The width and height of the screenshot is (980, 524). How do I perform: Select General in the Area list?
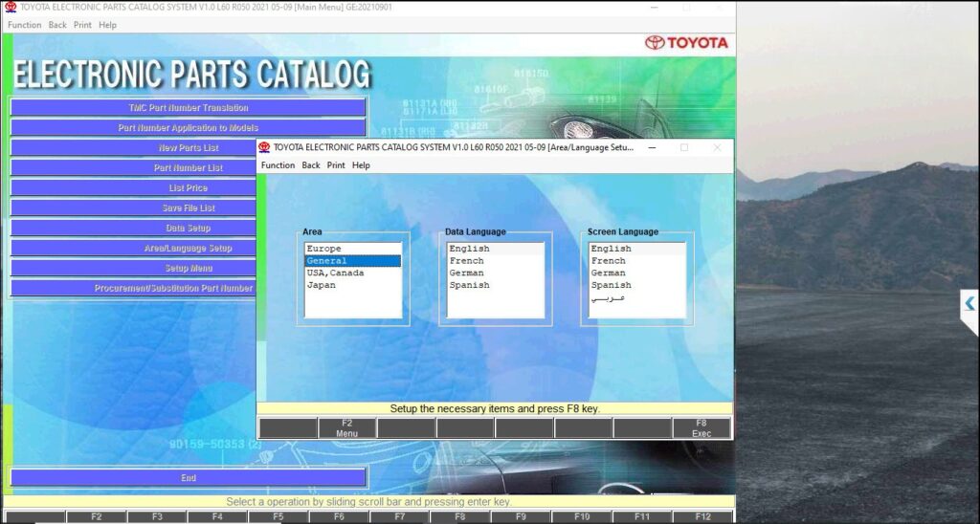[352, 260]
